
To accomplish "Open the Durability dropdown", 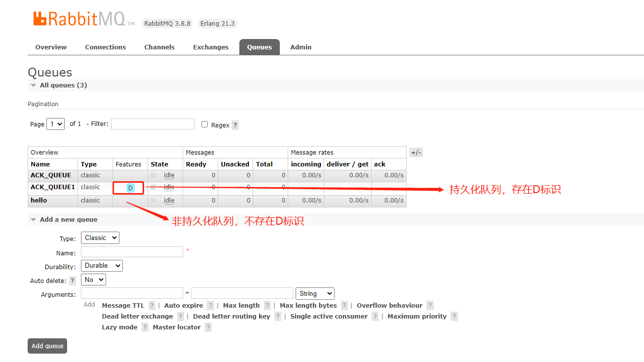I will click(102, 266).
